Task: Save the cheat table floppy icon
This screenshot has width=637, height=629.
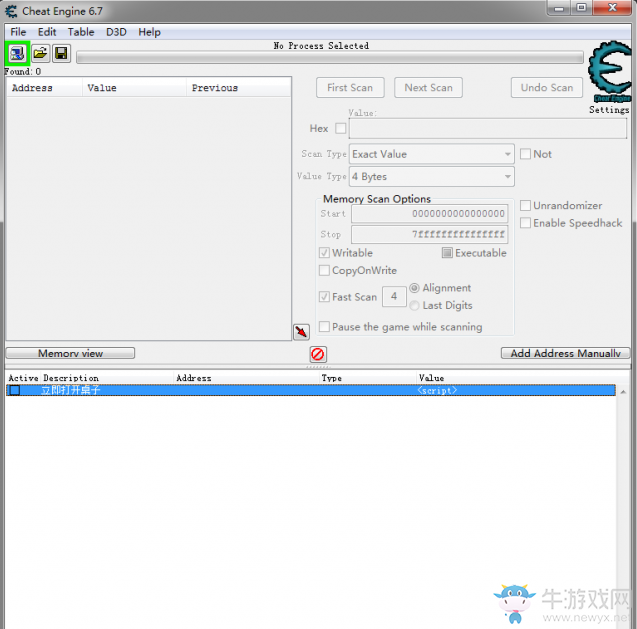Action: (x=61, y=53)
